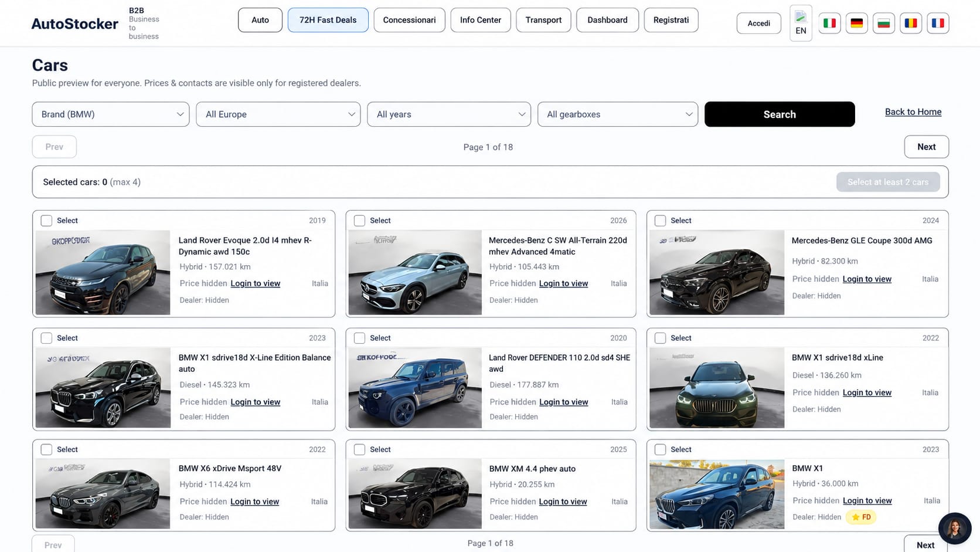This screenshot has height=552, width=980.
Task: Tick Select checkbox for Land Rover DEFENDER 110
Action: pyautogui.click(x=359, y=338)
